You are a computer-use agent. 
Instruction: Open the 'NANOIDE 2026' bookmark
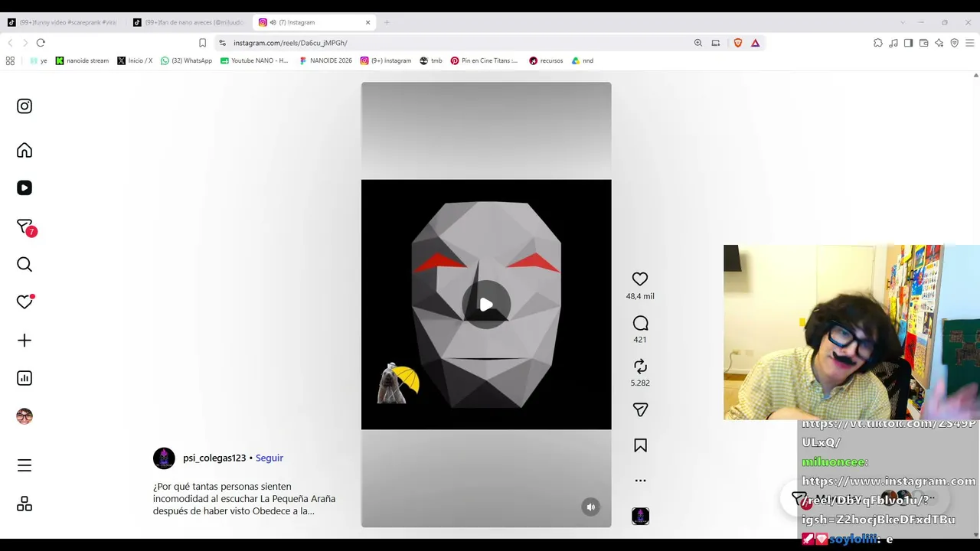[x=325, y=60]
